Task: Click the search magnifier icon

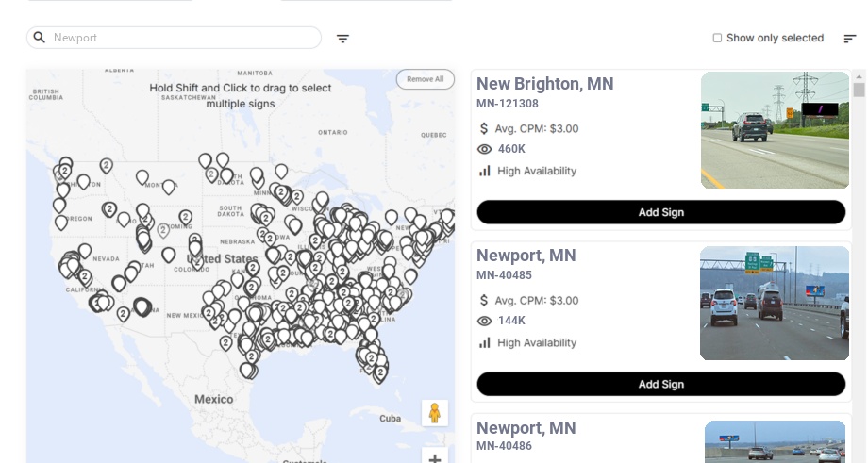Action: pyautogui.click(x=40, y=38)
